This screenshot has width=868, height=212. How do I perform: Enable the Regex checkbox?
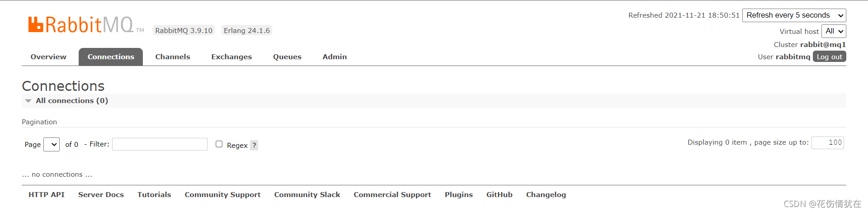219,144
